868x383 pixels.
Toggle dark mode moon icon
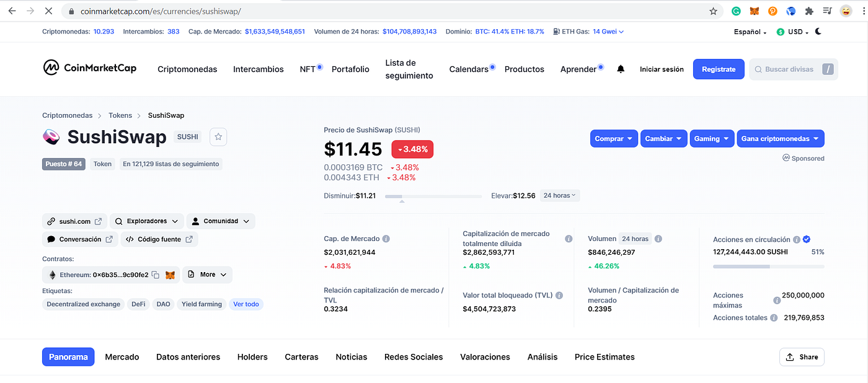point(818,31)
